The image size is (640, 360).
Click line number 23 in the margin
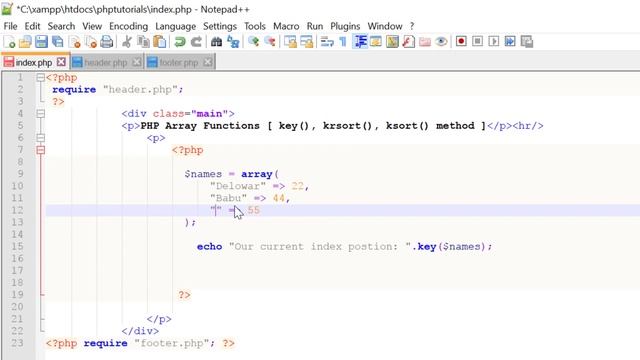(17, 343)
